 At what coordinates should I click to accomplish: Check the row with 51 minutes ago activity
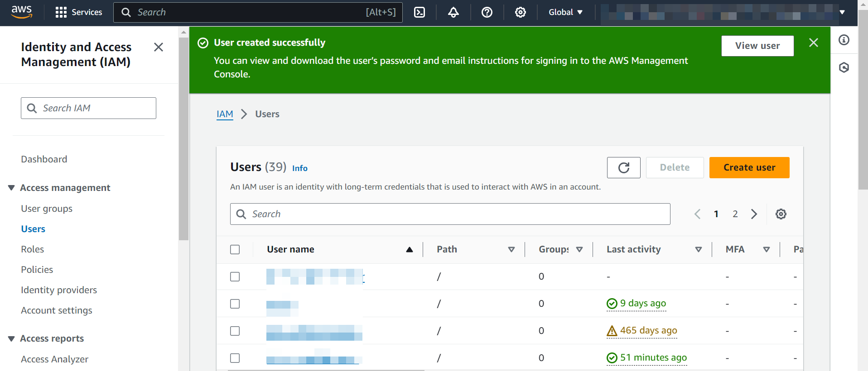(235, 358)
